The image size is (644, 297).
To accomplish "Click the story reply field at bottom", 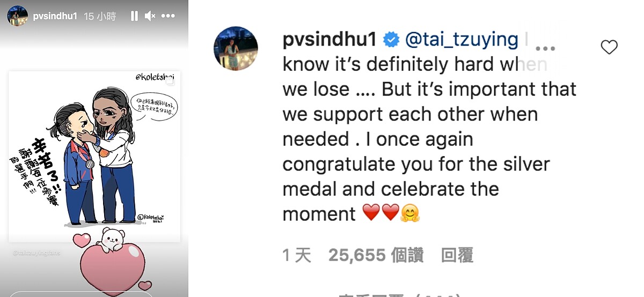I will pos(80,293).
